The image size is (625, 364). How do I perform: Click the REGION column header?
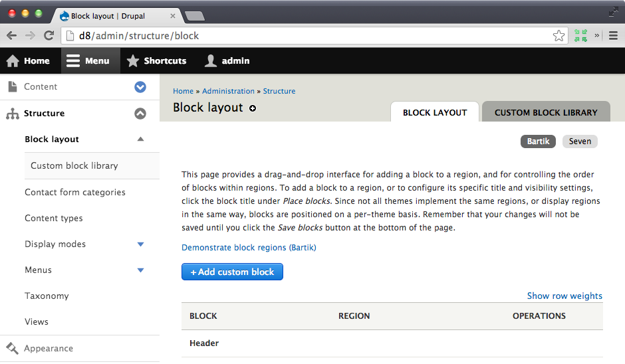pyautogui.click(x=354, y=316)
